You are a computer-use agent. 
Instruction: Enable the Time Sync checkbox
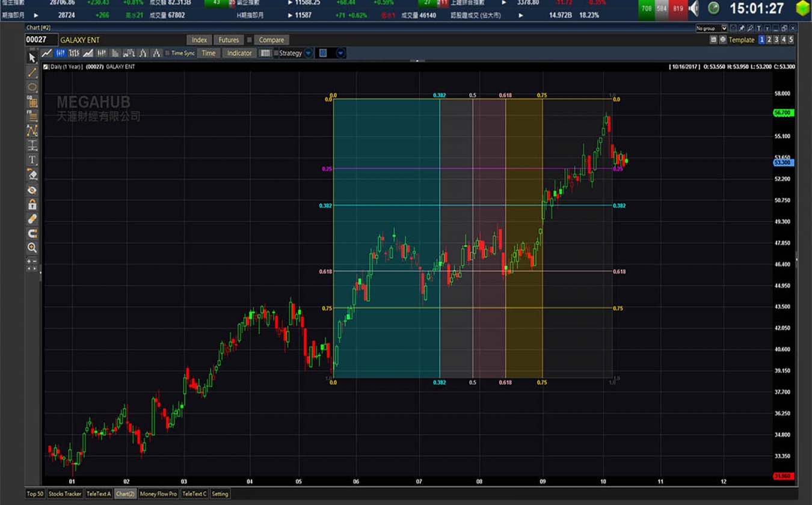point(167,53)
